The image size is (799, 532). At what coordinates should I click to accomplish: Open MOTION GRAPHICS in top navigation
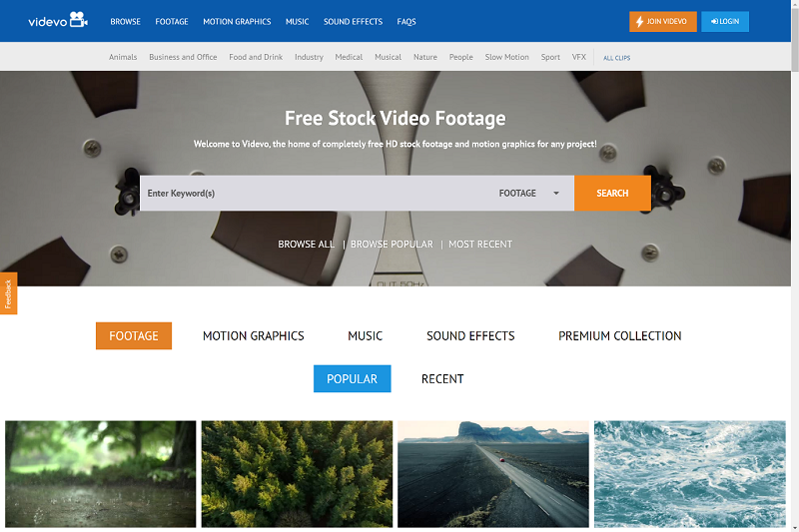click(x=237, y=21)
